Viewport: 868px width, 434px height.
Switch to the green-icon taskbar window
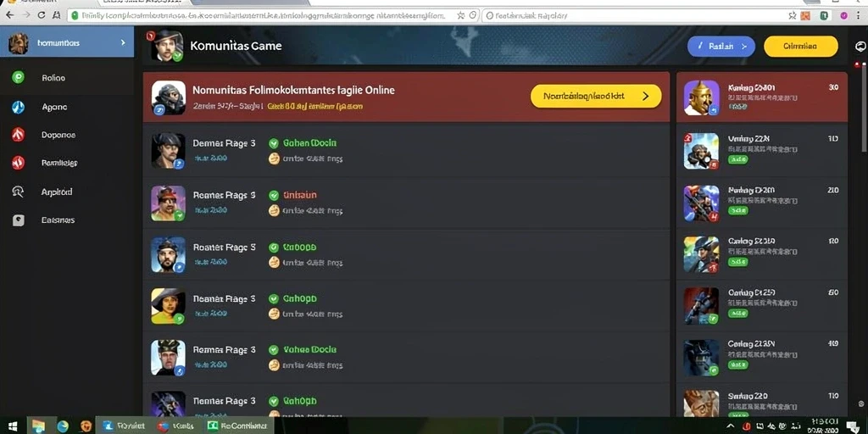(237, 426)
